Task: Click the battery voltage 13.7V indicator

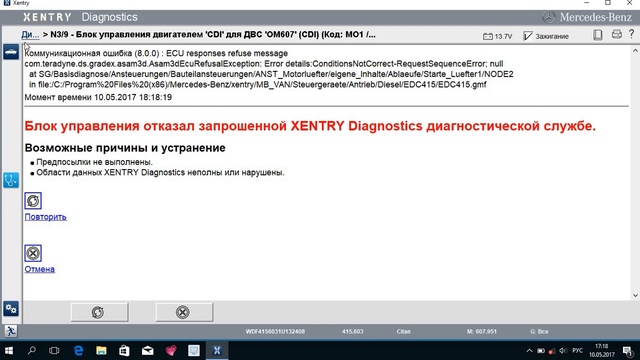Action: [x=498, y=36]
